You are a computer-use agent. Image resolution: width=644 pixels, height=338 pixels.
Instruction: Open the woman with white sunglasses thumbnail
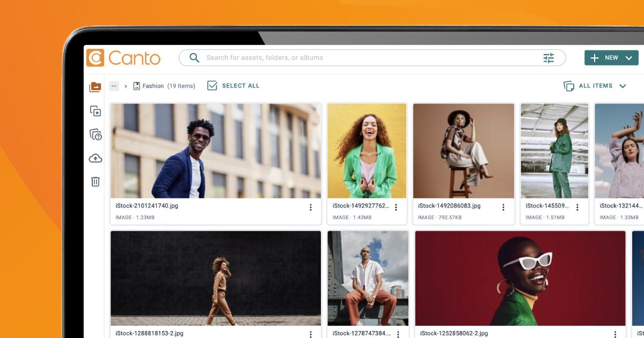[520, 278]
